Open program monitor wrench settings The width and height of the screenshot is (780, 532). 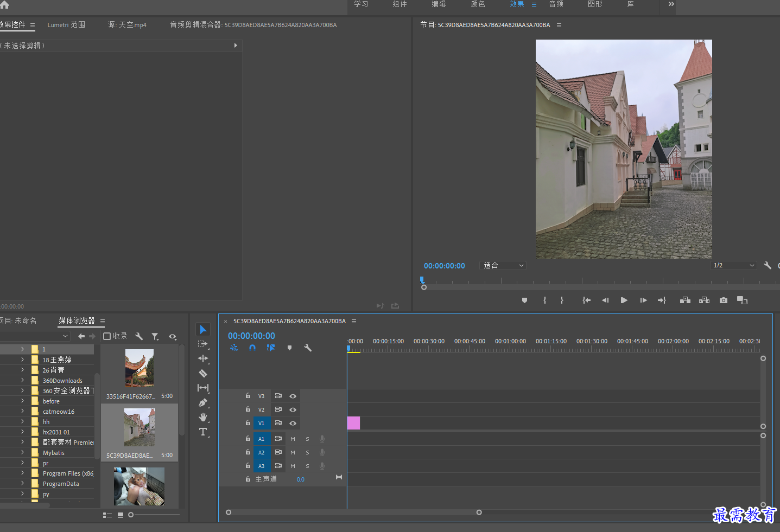click(x=768, y=265)
